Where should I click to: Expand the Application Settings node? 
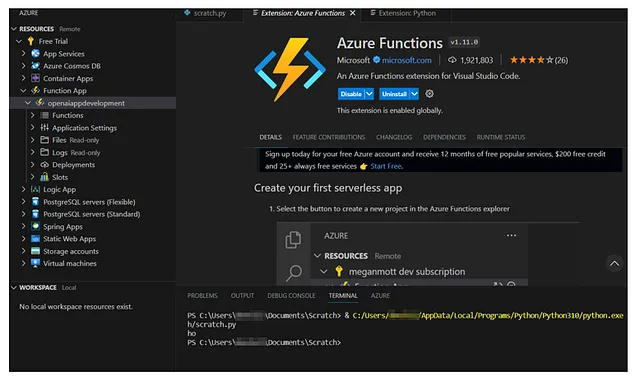[33, 127]
